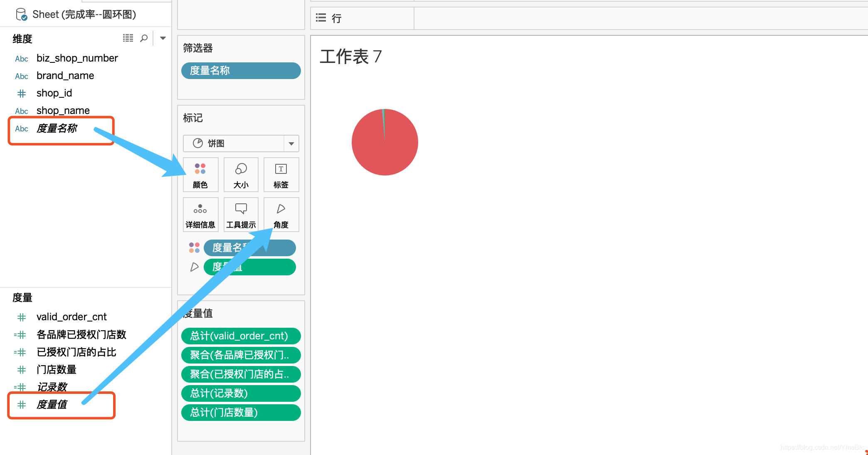Click the 颜色 marks card button

(x=200, y=175)
